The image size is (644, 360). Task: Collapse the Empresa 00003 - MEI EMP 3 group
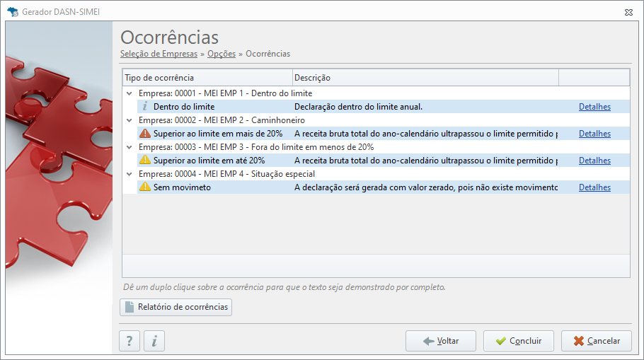[130, 147]
